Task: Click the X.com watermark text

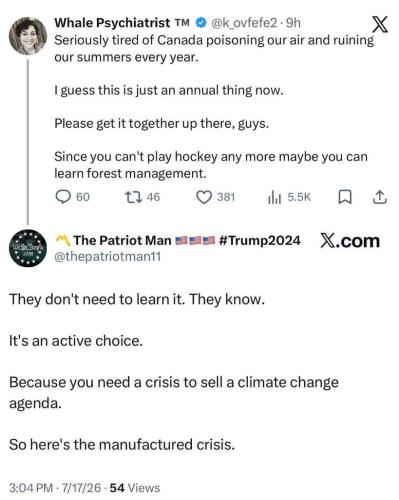Action: coord(350,241)
